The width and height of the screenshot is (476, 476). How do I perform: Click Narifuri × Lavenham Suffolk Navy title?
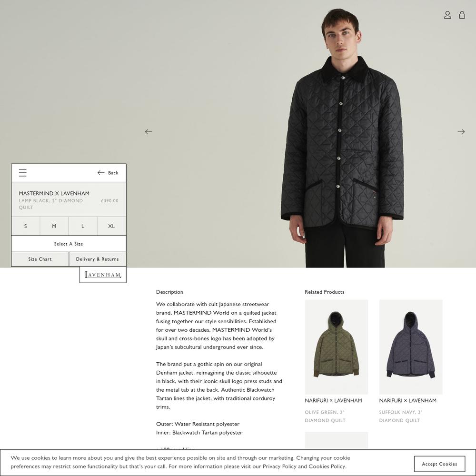coord(408,401)
